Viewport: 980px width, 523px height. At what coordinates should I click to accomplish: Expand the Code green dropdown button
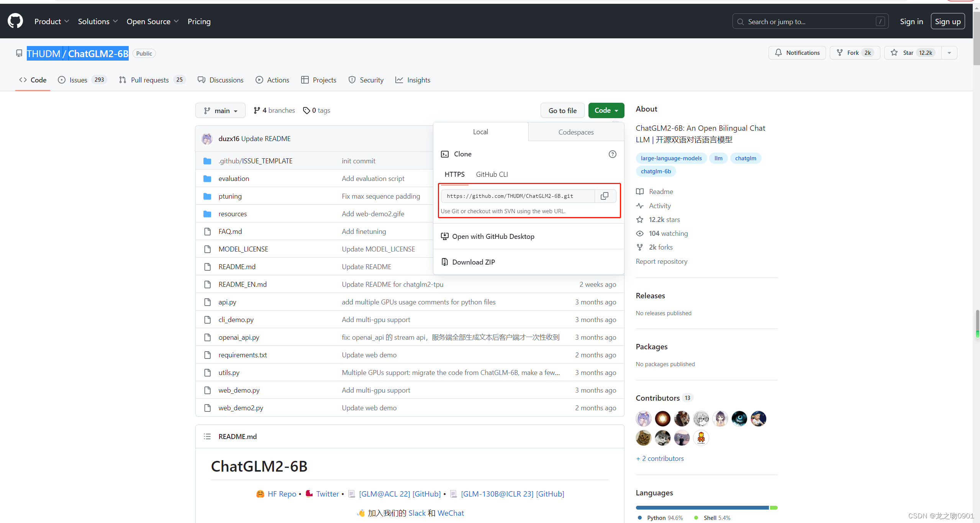coord(605,110)
